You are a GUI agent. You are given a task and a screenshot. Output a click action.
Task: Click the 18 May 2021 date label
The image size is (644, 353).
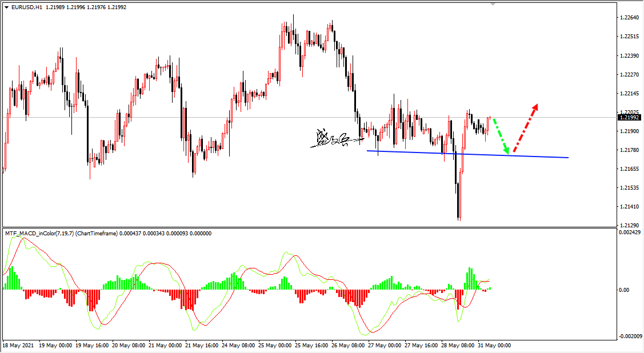point(17,346)
